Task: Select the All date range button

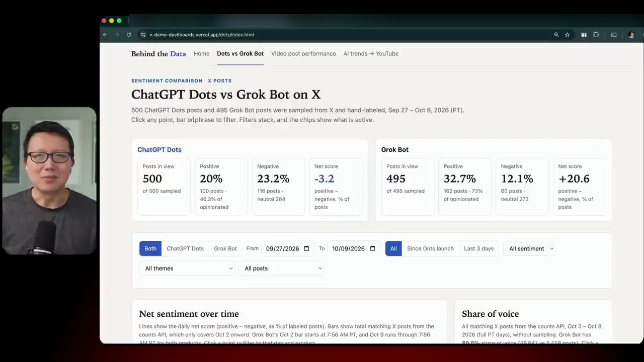Action: (393, 248)
